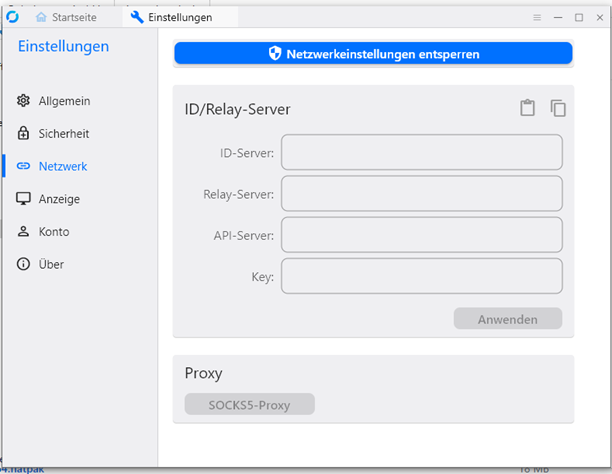Viewport: 612px width, 474px height.
Task: Click the API-Server input box
Action: point(421,235)
